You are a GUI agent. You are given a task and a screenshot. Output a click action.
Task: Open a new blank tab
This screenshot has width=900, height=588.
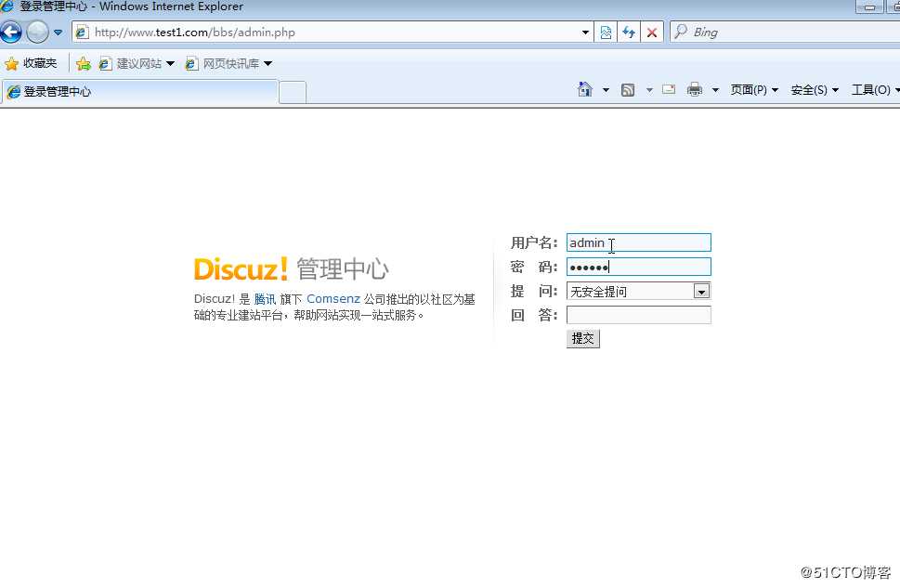pyautogui.click(x=293, y=93)
